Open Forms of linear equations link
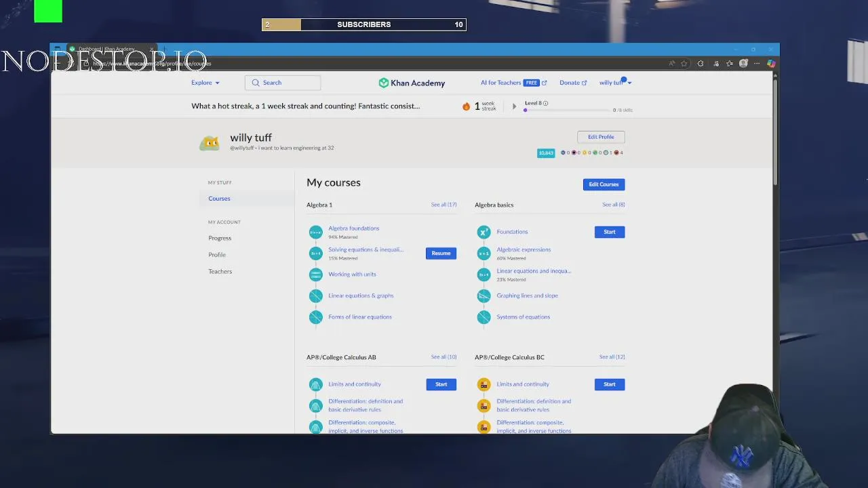 360,317
